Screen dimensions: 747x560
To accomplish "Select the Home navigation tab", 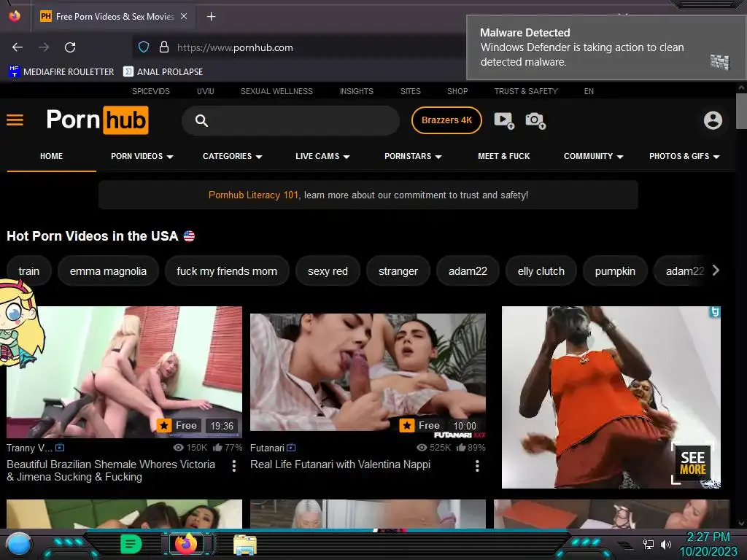I will click(x=52, y=156).
